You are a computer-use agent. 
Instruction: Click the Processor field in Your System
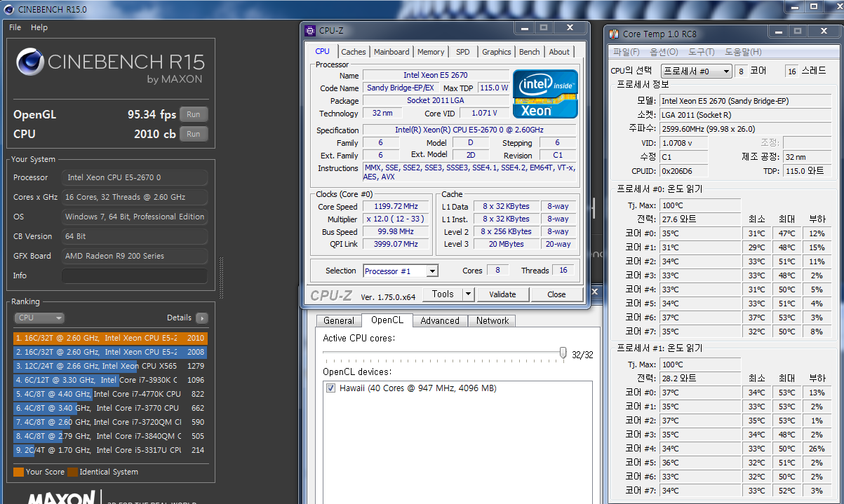135,177
